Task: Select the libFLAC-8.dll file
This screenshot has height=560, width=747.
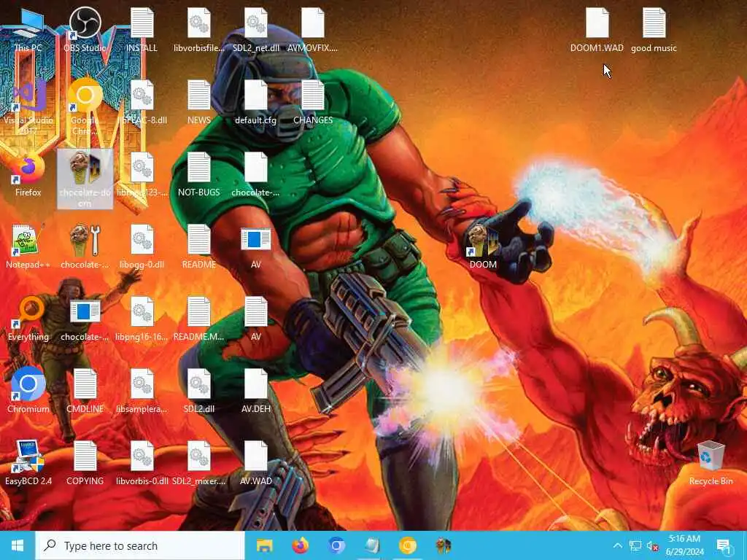Action: pos(142,102)
